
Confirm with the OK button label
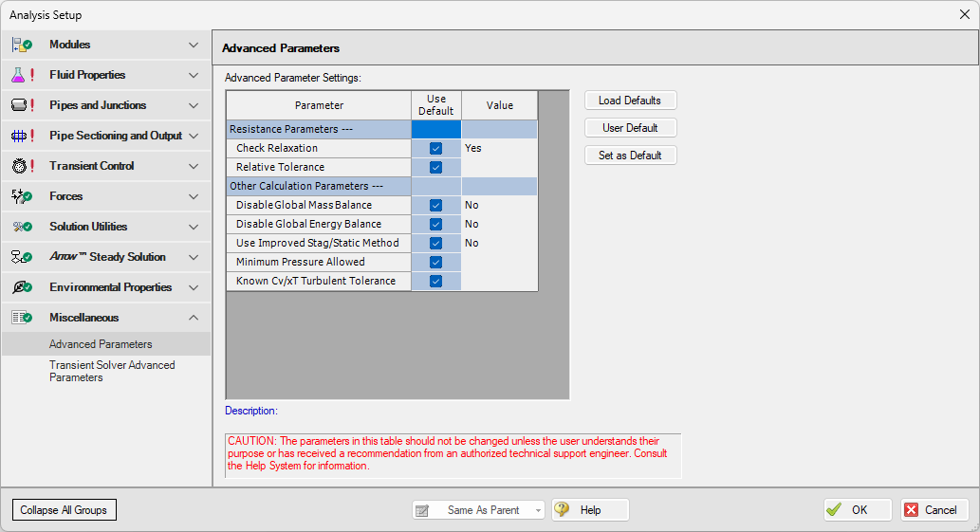[860, 510]
